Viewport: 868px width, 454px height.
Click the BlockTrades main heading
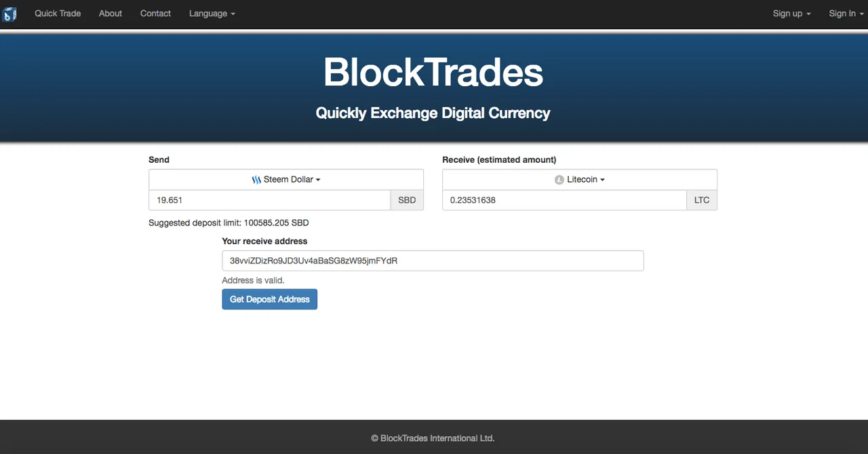tap(433, 72)
